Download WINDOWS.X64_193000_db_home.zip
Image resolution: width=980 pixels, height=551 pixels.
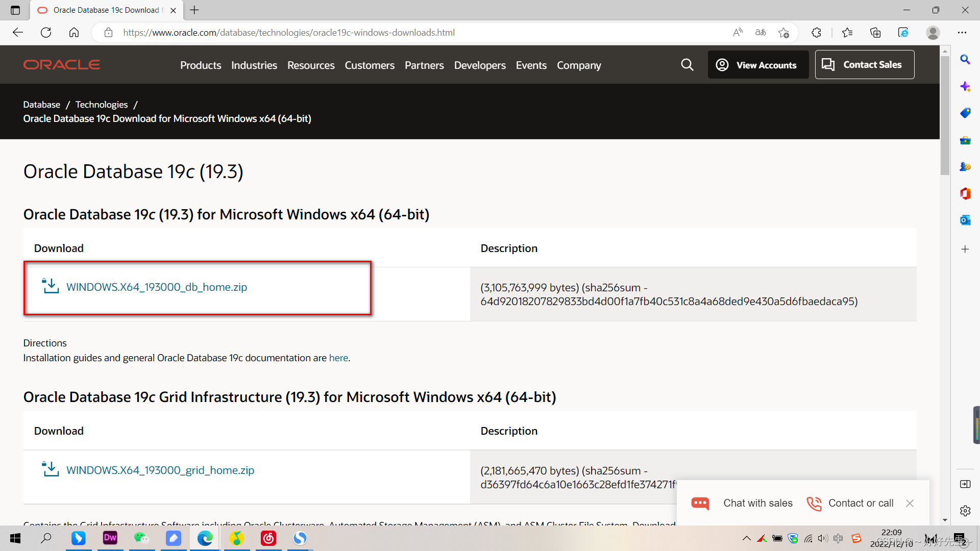[x=156, y=287]
